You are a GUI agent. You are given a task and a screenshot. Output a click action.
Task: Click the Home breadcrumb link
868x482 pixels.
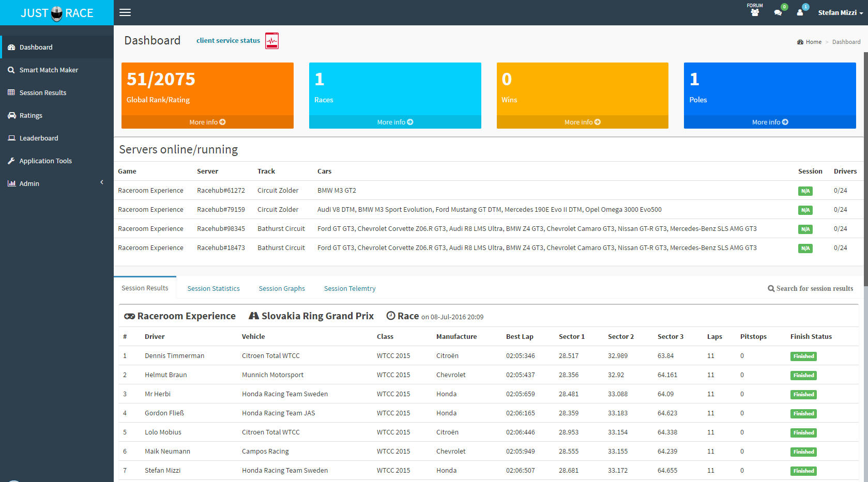[813, 42]
